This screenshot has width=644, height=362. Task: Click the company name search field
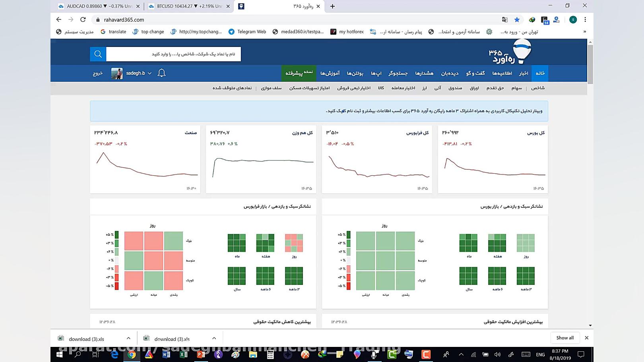tap(173, 54)
